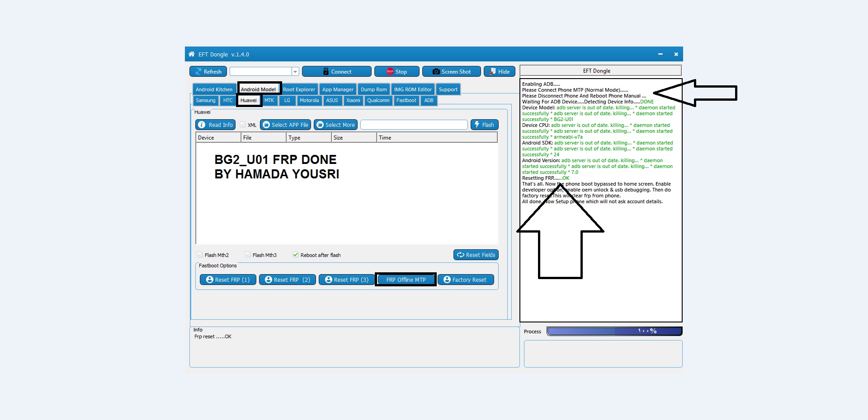
Task: Toggle the XML checkbox
Action: 243,125
